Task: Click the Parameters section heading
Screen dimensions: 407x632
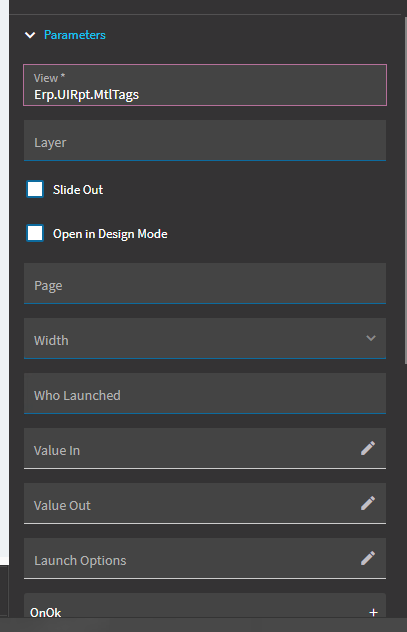Action: point(75,35)
